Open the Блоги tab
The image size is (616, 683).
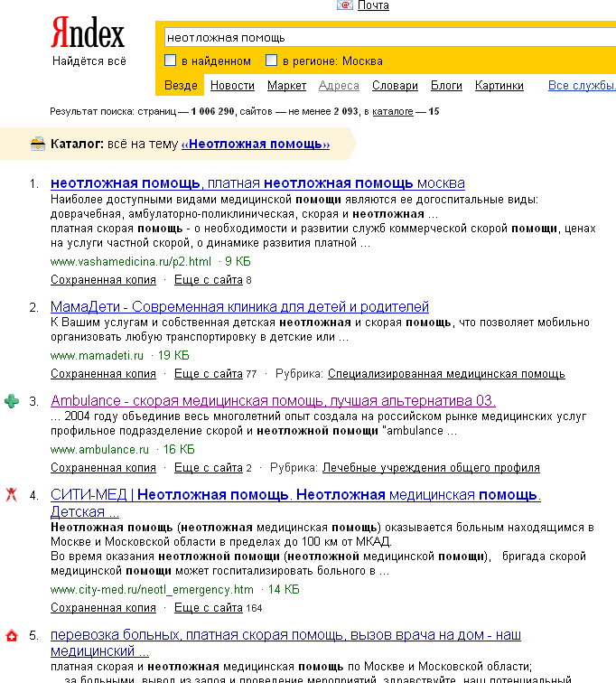click(x=446, y=85)
